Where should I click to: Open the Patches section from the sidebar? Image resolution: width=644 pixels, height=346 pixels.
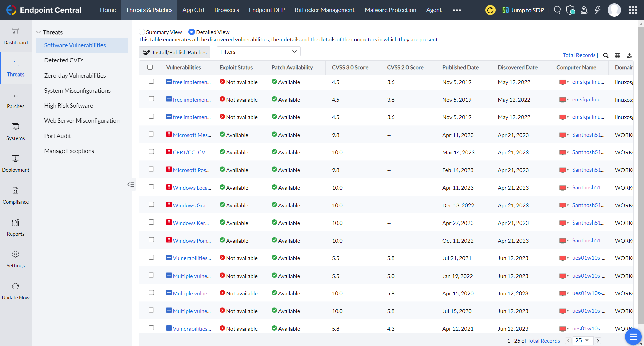point(15,100)
